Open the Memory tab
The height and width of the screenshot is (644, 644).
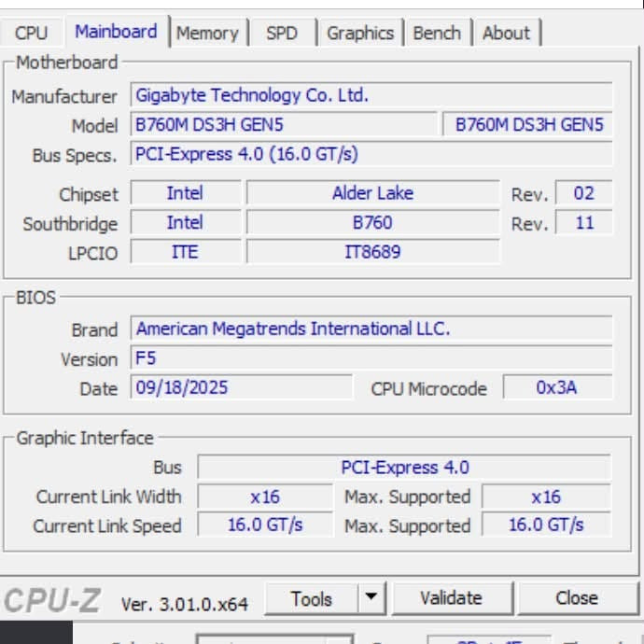click(x=207, y=33)
